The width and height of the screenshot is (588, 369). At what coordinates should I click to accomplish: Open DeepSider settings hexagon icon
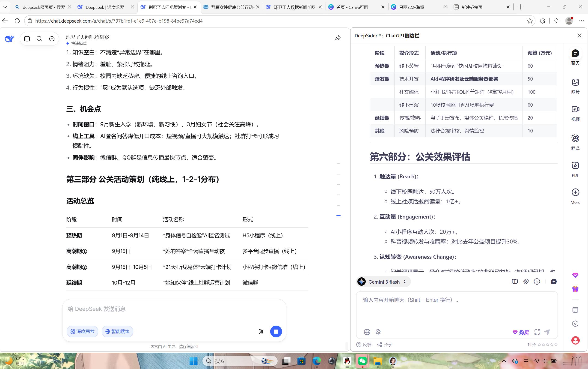coord(575,324)
